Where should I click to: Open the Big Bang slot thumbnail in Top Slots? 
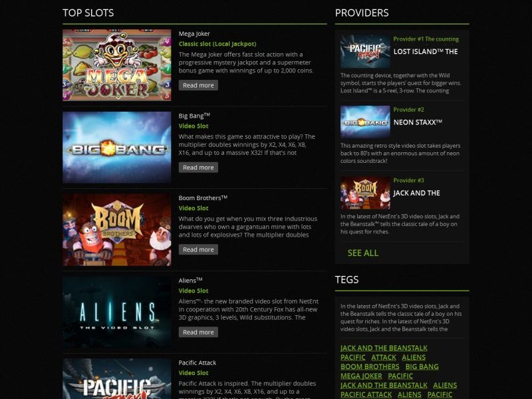tap(117, 147)
